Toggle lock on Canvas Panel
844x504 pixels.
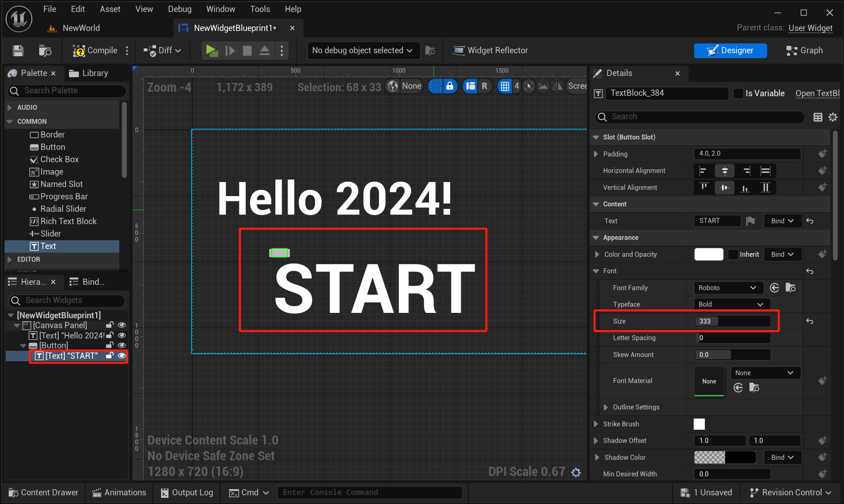pos(110,325)
